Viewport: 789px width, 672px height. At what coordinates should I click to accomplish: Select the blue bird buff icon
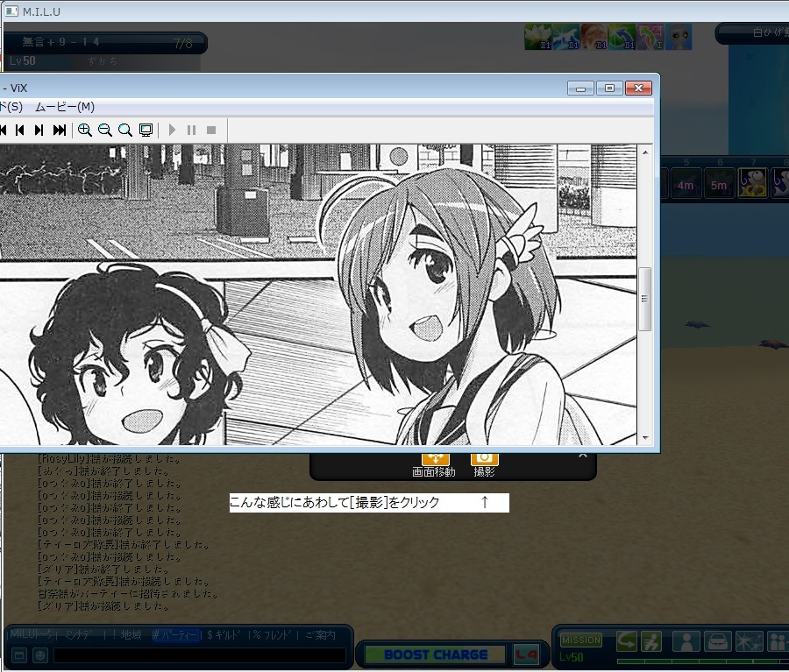tap(566, 36)
